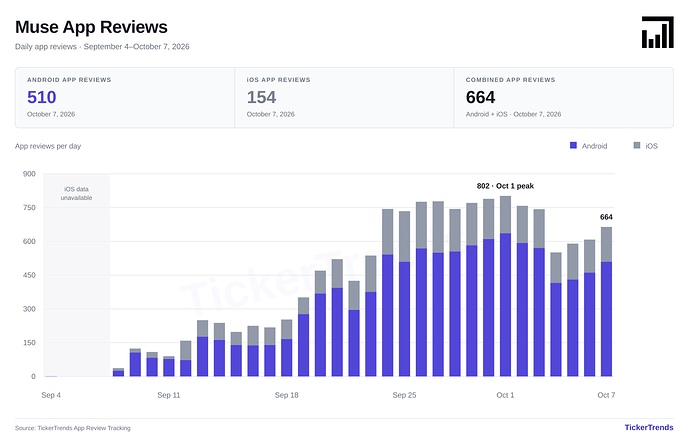Open the TickerTrends brand link
This screenshot has height=434, width=690.
[649, 427]
